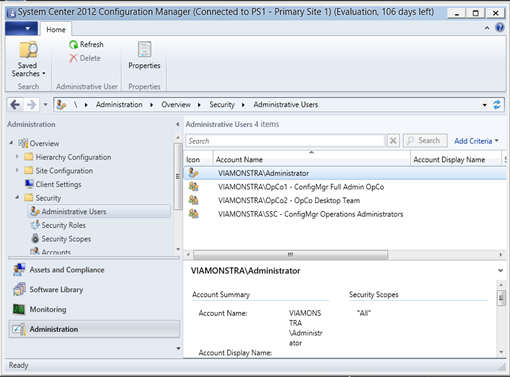The height and width of the screenshot is (377, 510).
Task: Select the Security Roles tree item
Action: [63, 225]
